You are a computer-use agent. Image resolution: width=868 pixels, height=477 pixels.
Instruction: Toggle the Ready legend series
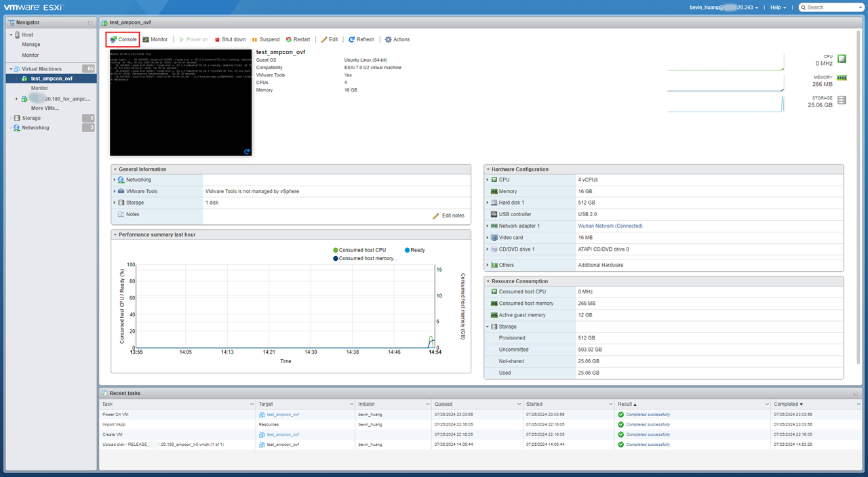414,250
